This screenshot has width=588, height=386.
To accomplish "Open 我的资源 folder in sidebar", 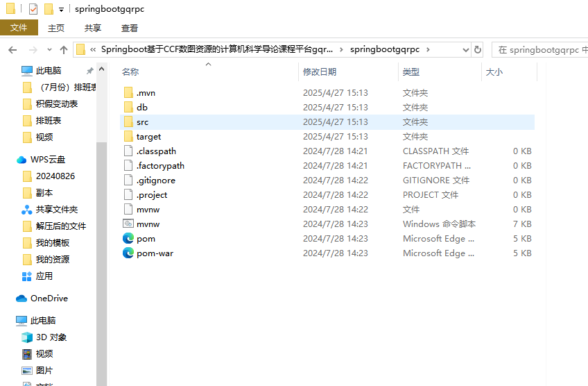I will pos(46,259).
